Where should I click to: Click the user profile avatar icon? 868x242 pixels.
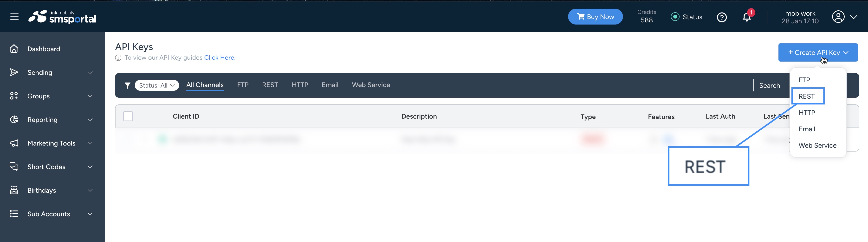[x=838, y=17]
